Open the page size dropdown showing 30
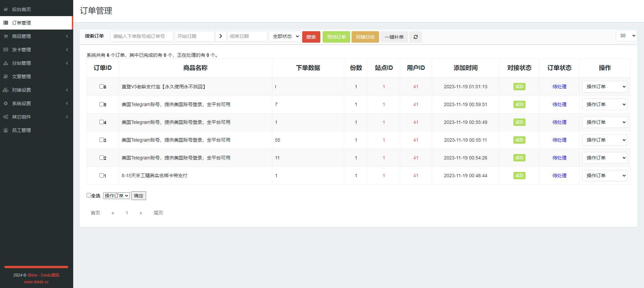The width and height of the screenshot is (644, 288). click(x=626, y=36)
